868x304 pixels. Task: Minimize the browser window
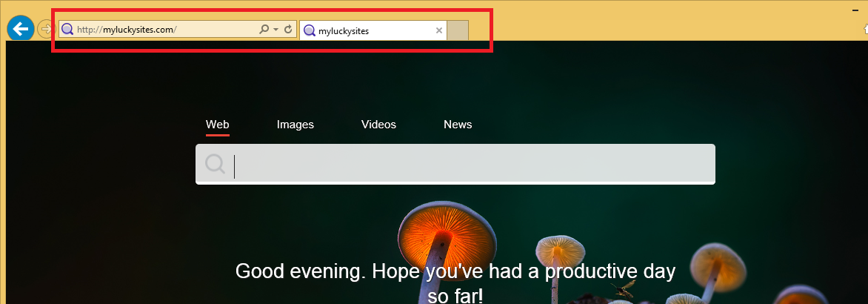click(856, 10)
